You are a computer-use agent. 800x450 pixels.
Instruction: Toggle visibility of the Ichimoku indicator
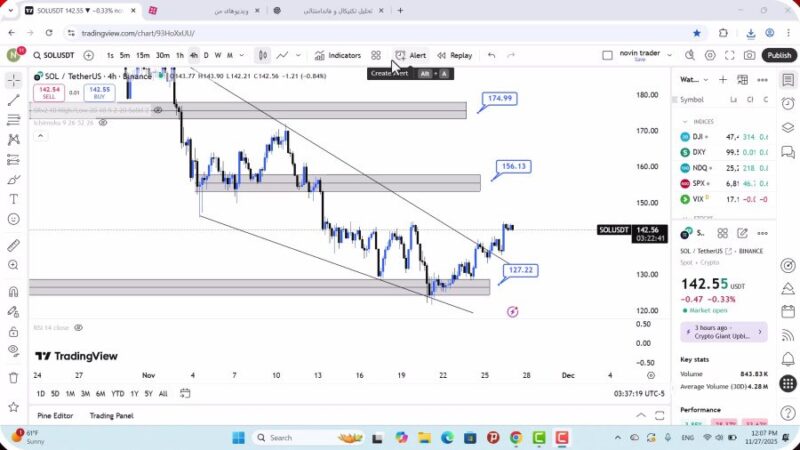point(103,123)
